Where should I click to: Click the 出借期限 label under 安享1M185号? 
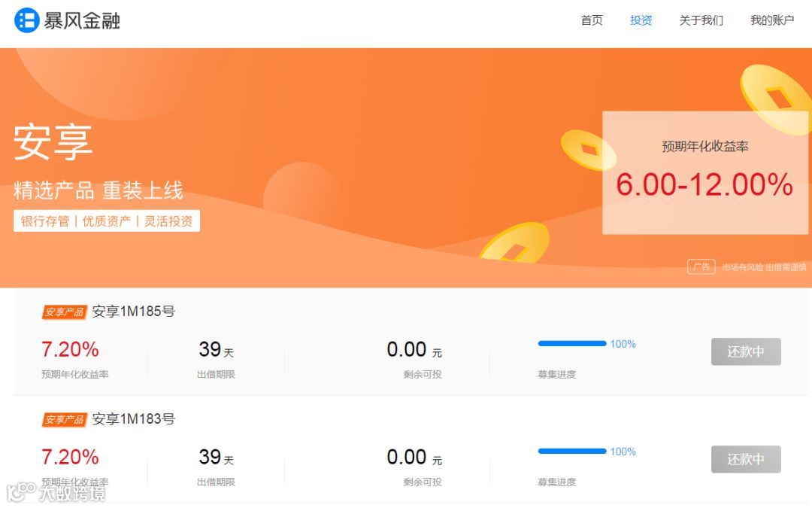coord(216,374)
